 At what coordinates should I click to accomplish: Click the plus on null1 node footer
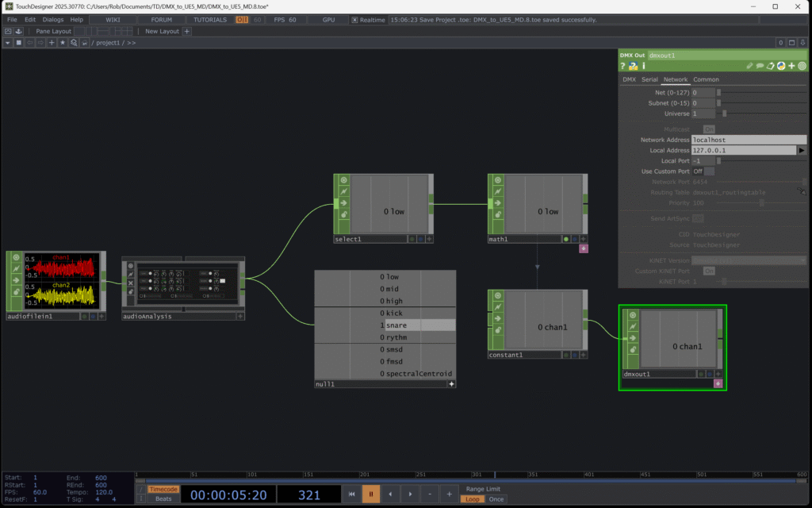451,384
